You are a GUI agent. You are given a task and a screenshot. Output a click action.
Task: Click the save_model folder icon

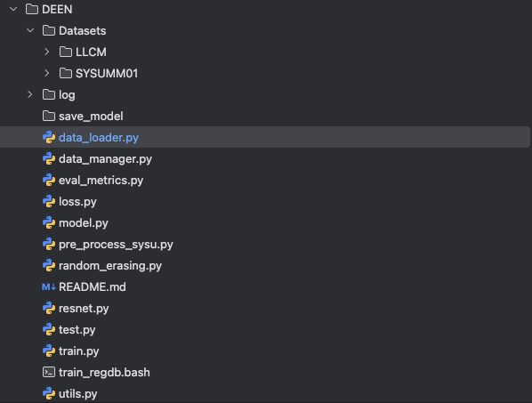point(49,116)
